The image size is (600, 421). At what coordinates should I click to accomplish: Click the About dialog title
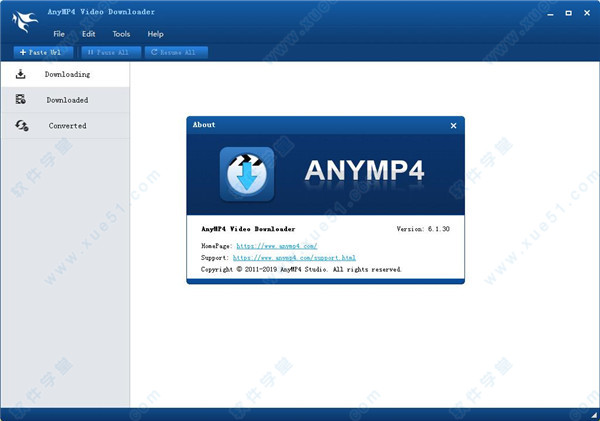point(204,125)
